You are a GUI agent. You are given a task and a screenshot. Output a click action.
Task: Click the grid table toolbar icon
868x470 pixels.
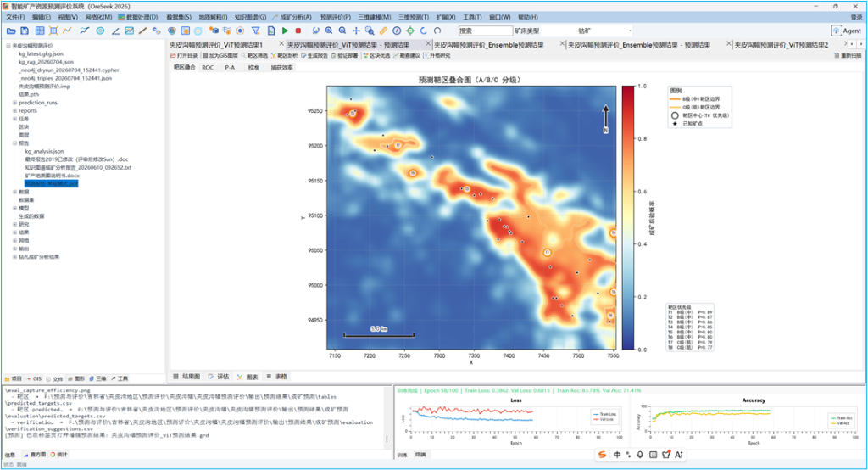[40, 31]
